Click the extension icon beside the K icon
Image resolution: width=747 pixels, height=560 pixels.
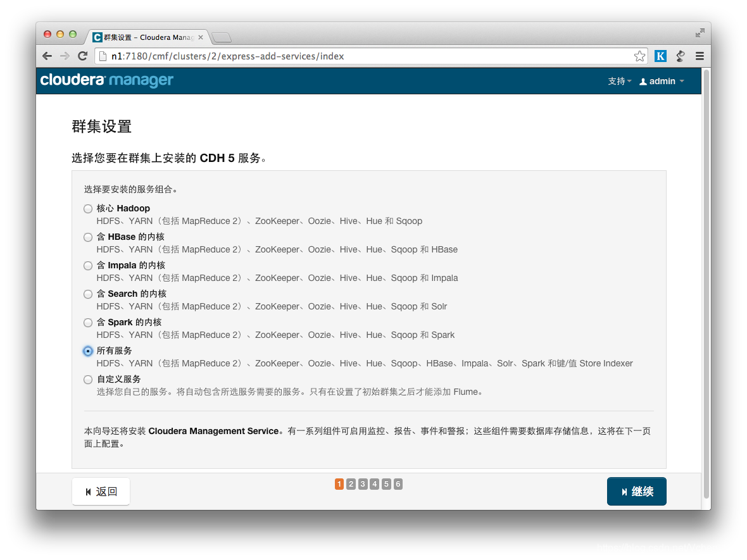[681, 56]
